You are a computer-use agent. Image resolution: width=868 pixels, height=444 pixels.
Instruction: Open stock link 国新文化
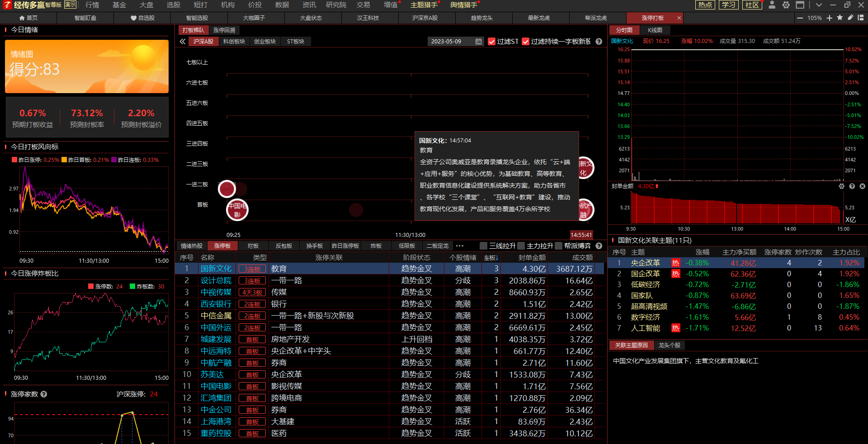coord(216,269)
